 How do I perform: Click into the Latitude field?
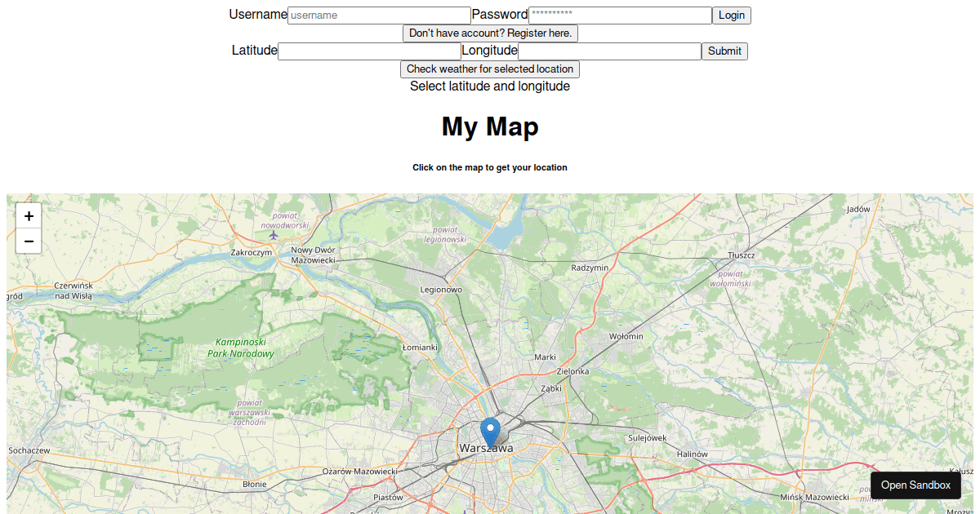click(x=369, y=51)
